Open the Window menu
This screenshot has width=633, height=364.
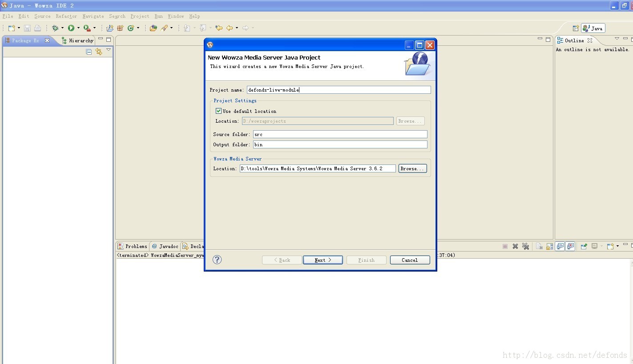pyautogui.click(x=176, y=16)
